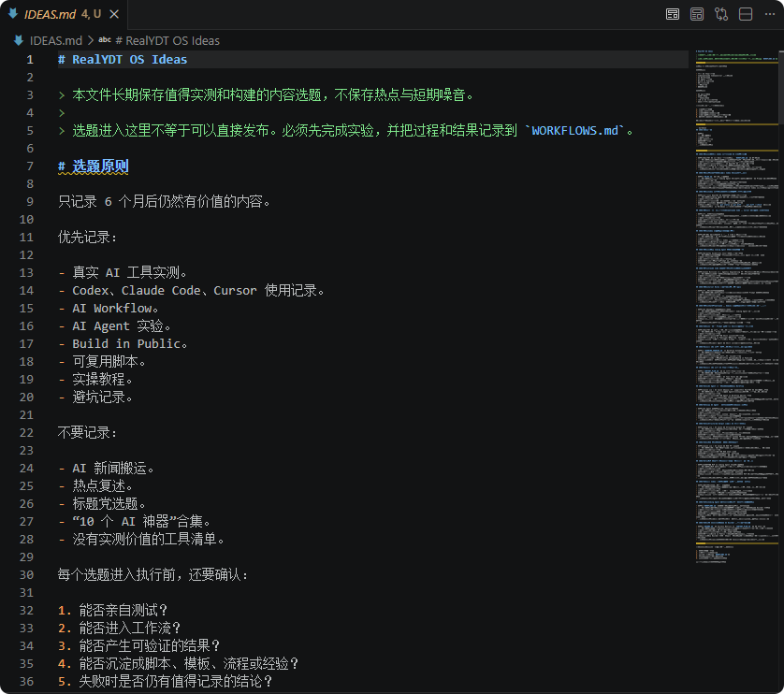This screenshot has height=694, width=784.
Task: Click the '不要记录：' line
Action: 88,432
